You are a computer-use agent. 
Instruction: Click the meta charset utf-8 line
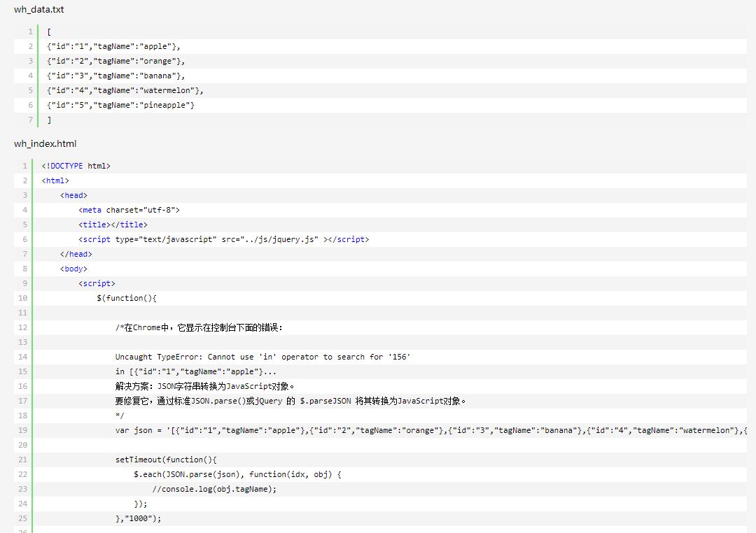[x=129, y=210]
